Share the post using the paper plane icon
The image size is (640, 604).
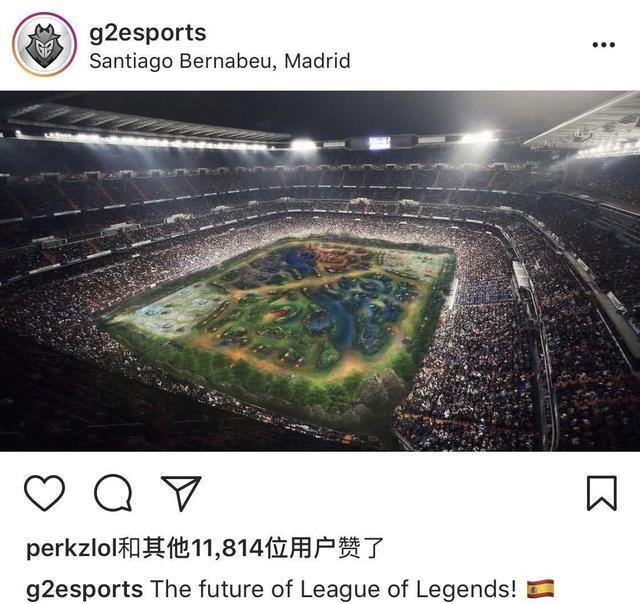pyautogui.click(x=181, y=493)
